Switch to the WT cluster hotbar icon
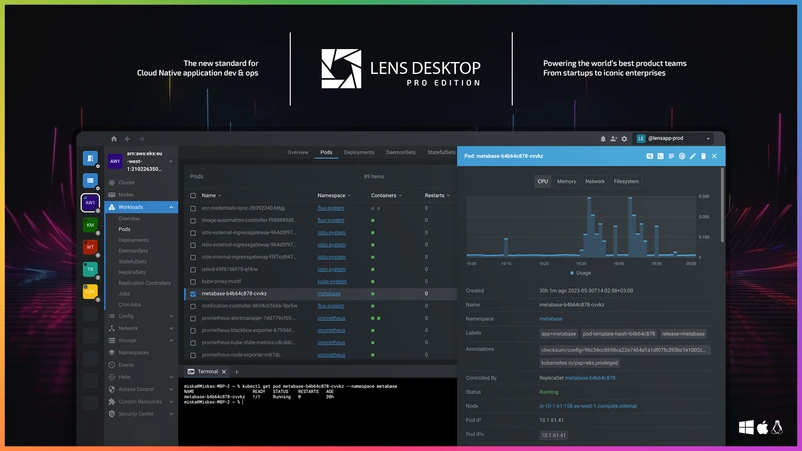This screenshot has height=451, width=802. (x=90, y=247)
